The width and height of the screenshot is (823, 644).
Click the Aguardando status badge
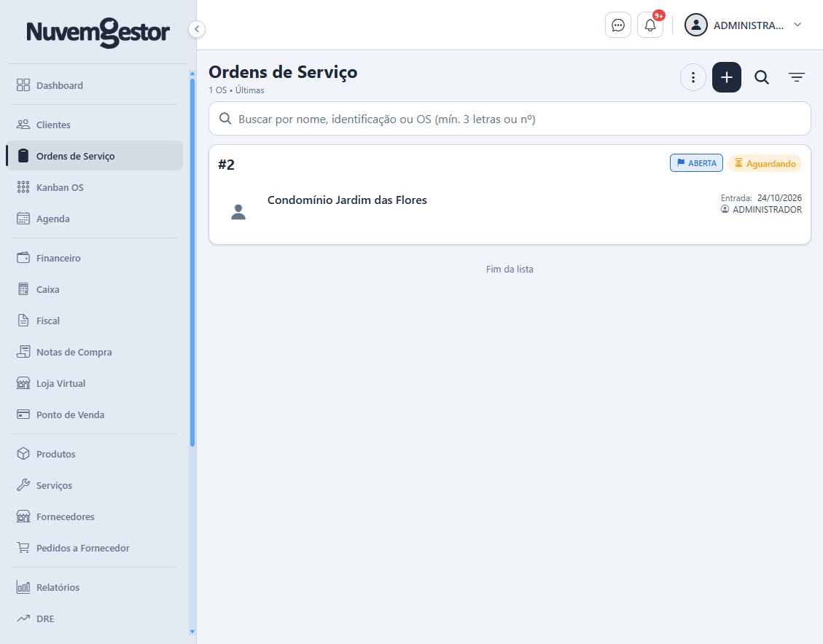765,163
